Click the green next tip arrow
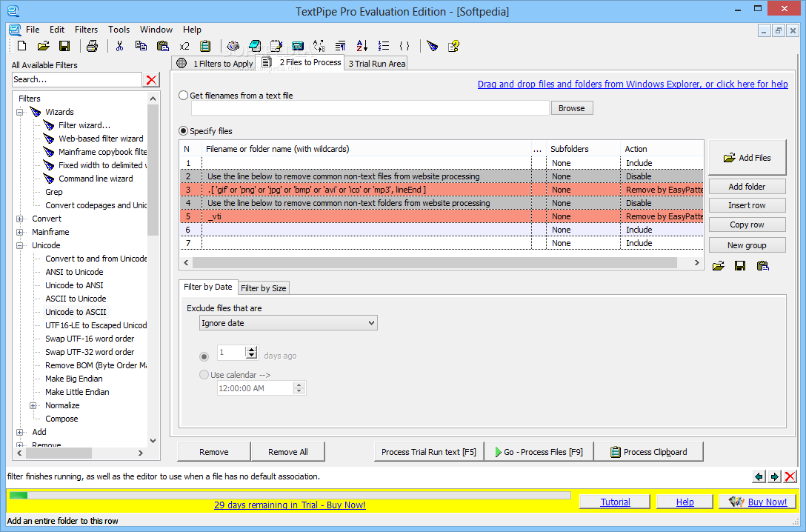This screenshot has height=532, width=806. (x=774, y=476)
